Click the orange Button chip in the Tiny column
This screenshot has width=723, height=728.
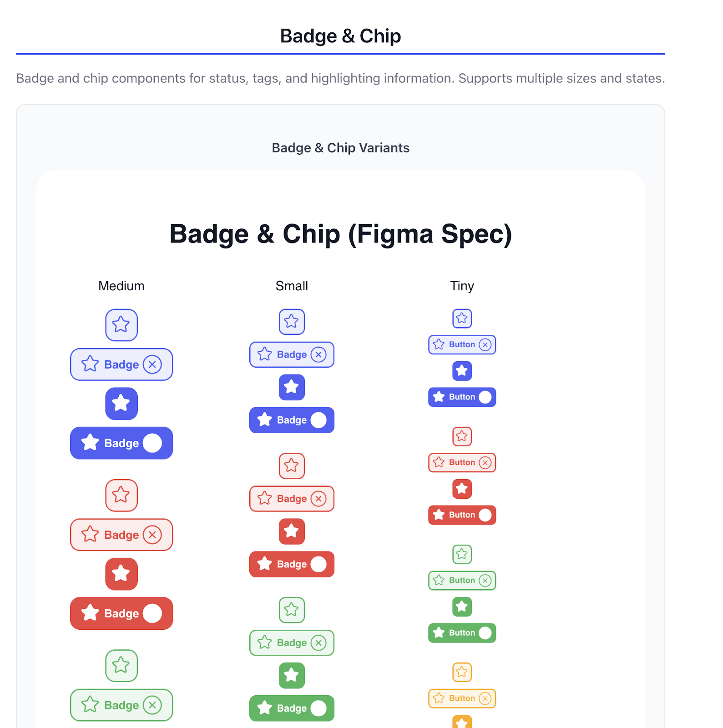click(x=462, y=698)
